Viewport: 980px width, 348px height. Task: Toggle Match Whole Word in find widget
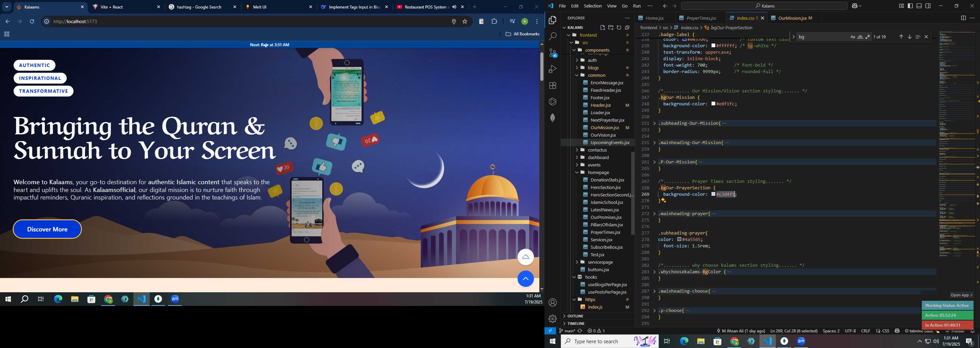tap(860, 37)
